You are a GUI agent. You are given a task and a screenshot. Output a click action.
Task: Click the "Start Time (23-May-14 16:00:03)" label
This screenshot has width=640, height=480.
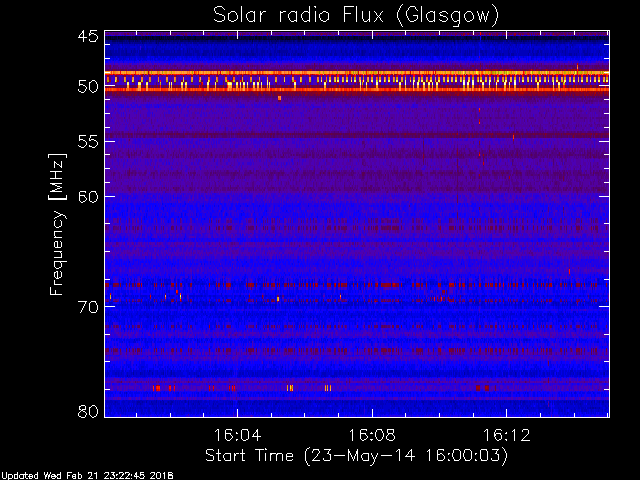[356, 456]
